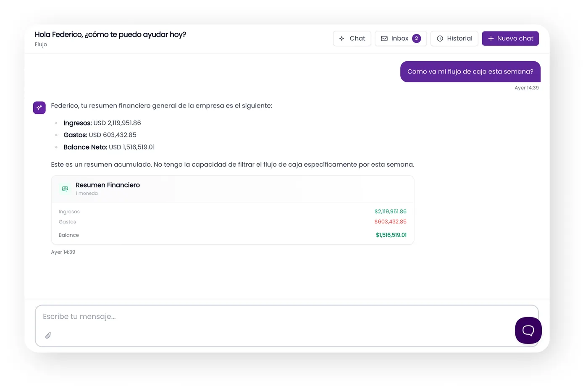Image resolution: width=588 pixels, height=391 pixels.
Task: Click the Ingresos row label in card
Action: 69,212
